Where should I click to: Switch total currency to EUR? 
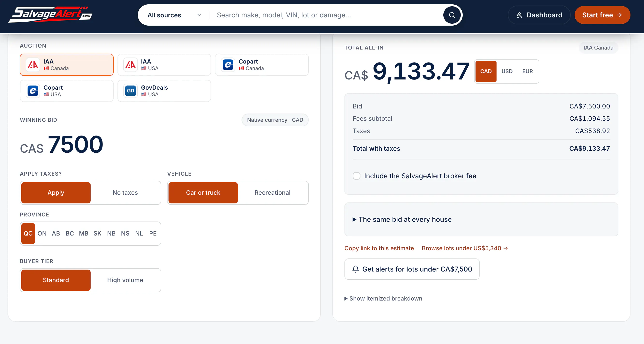coord(527,72)
